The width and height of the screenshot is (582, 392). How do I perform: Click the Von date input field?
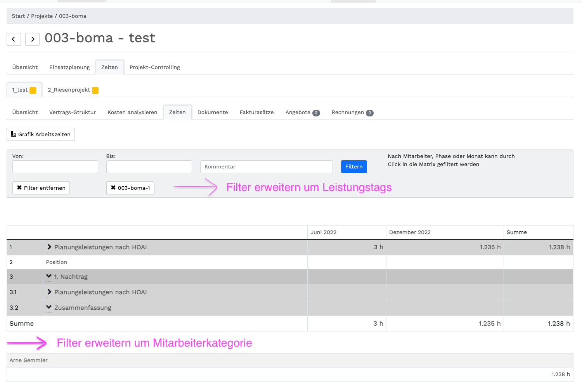pyautogui.click(x=55, y=167)
